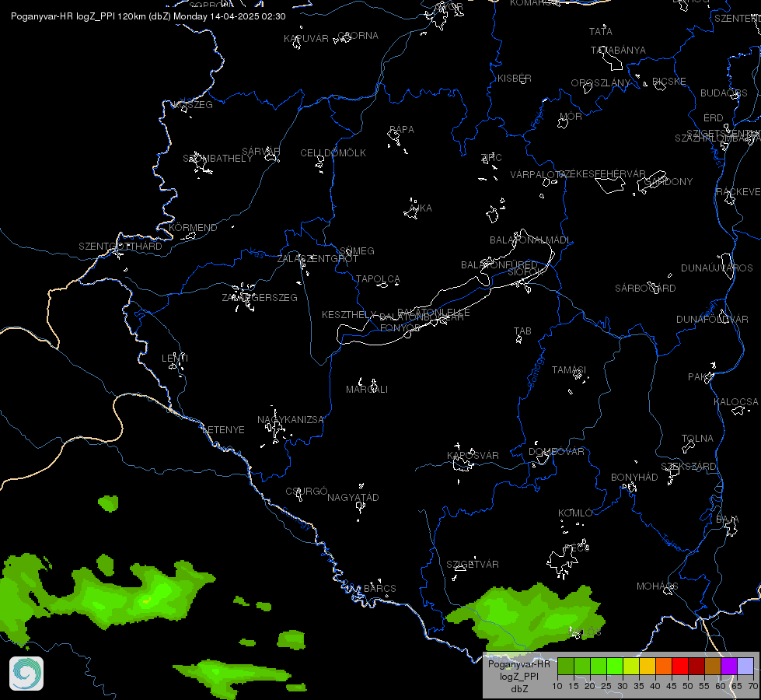Pick the 35-40 dBZ yellow legend swatch
The width and height of the screenshot is (761, 700).
(648, 666)
